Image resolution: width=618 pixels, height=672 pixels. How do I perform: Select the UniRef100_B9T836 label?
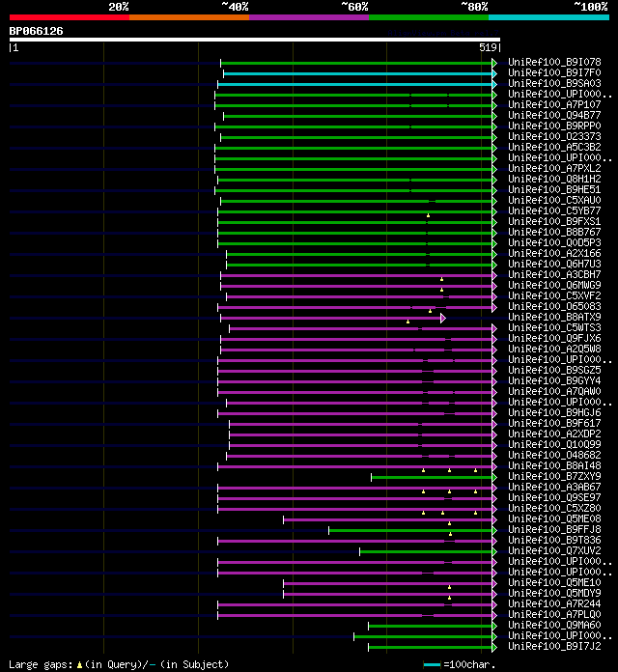tap(554, 540)
